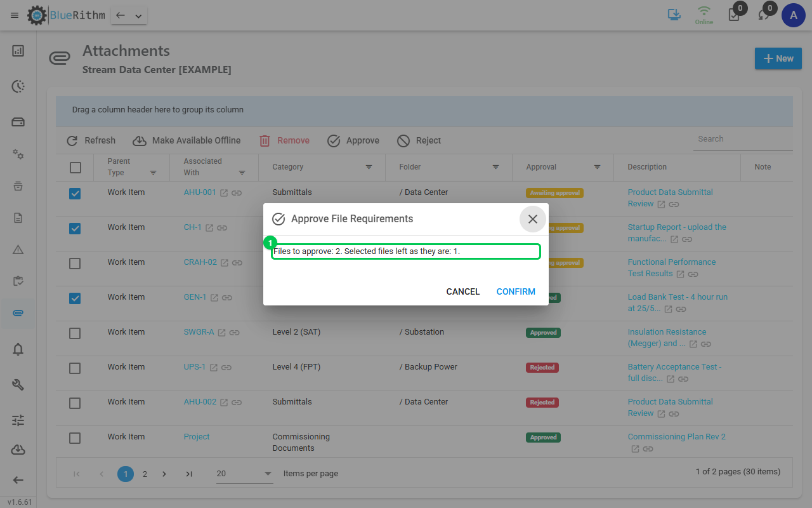The width and height of the screenshot is (812, 508).
Task: Check the CRAH-02 row checkbox
Action: click(75, 264)
